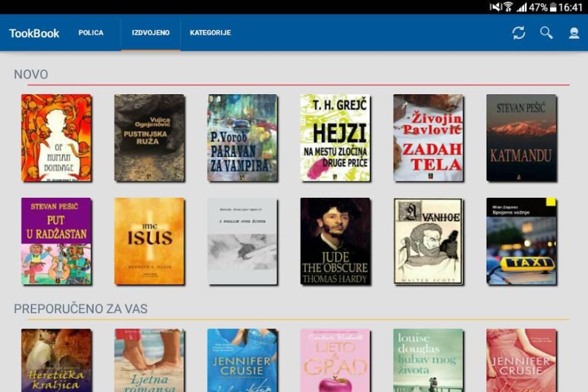Select the Ivanhoe book cover

coord(428,242)
